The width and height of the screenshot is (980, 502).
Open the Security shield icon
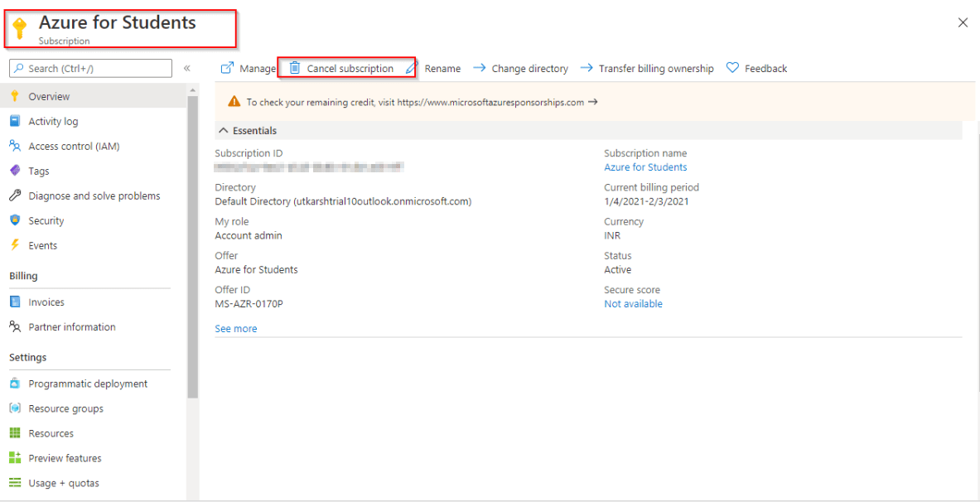[15, 220]
